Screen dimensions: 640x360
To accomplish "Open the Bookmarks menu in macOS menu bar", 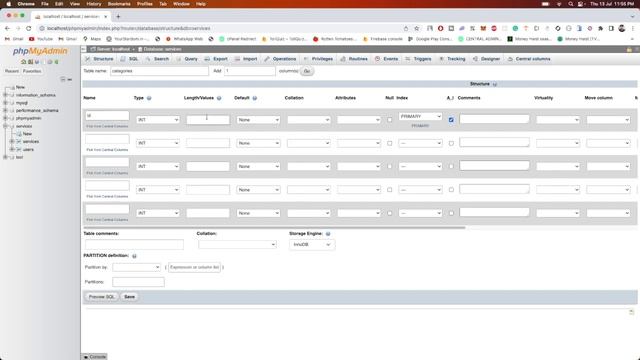I will (119, 4).
